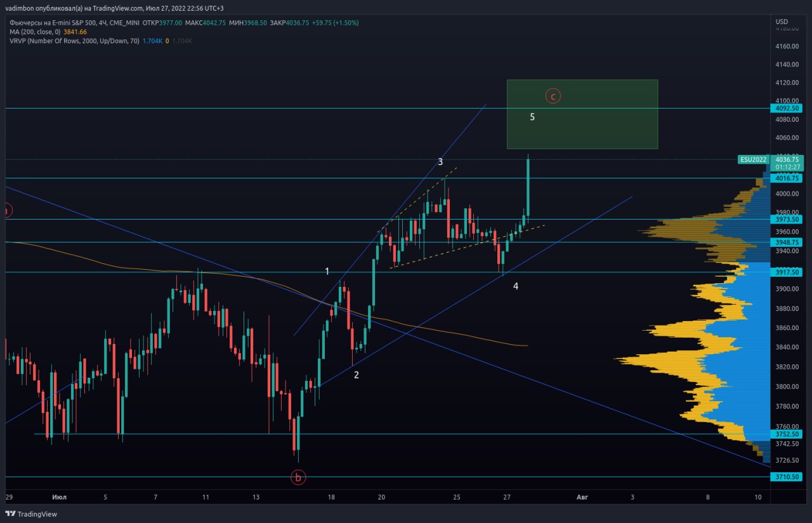Viewport: 812px width, 523px height.
Task: Select the white wave label '1'
Action: [327, 272]
